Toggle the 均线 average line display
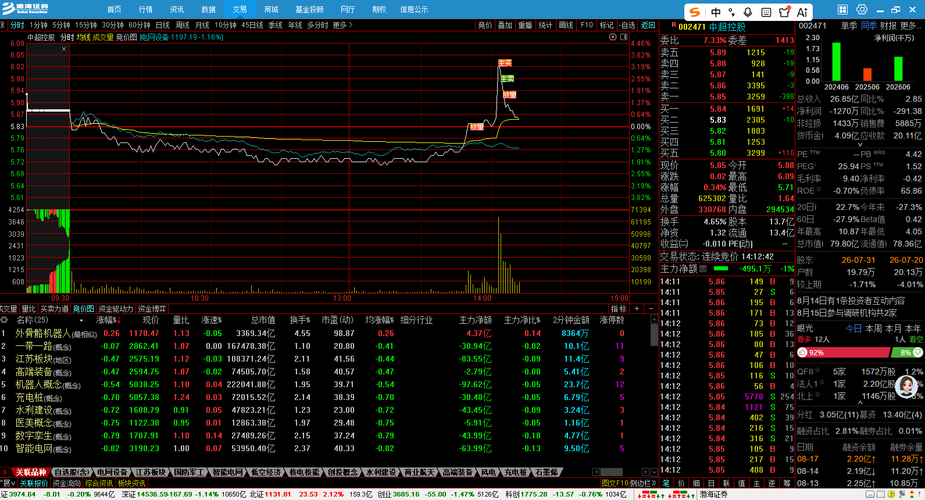Screen dimensions: 925x500 pyautogui.click(x=83, y=37)
